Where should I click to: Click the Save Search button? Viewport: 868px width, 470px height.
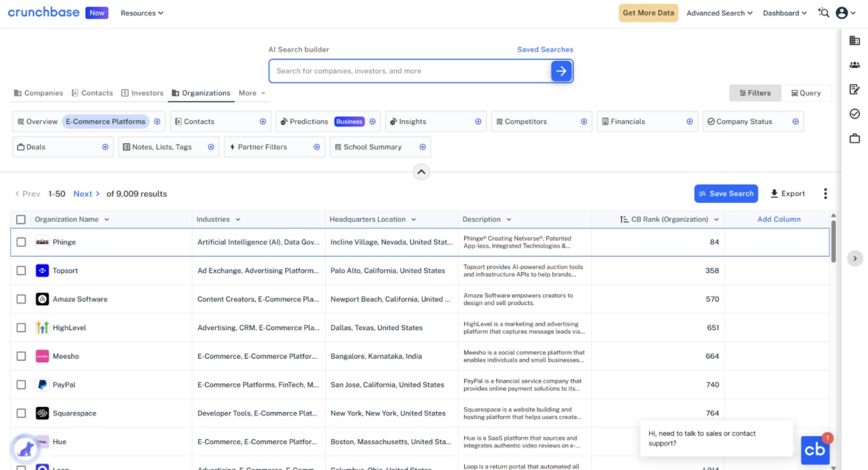pyautogui.click(x=725, y=194)
